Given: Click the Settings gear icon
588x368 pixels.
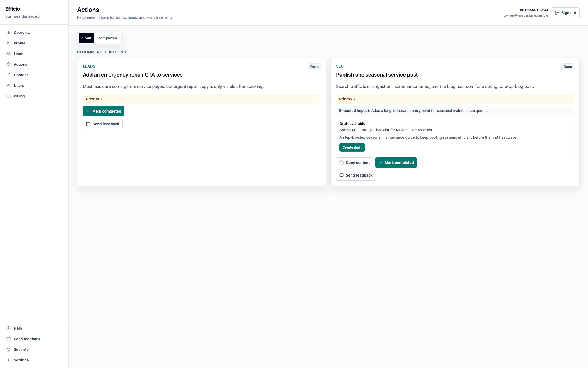Looking at the screenshot, I should [8, 360].
